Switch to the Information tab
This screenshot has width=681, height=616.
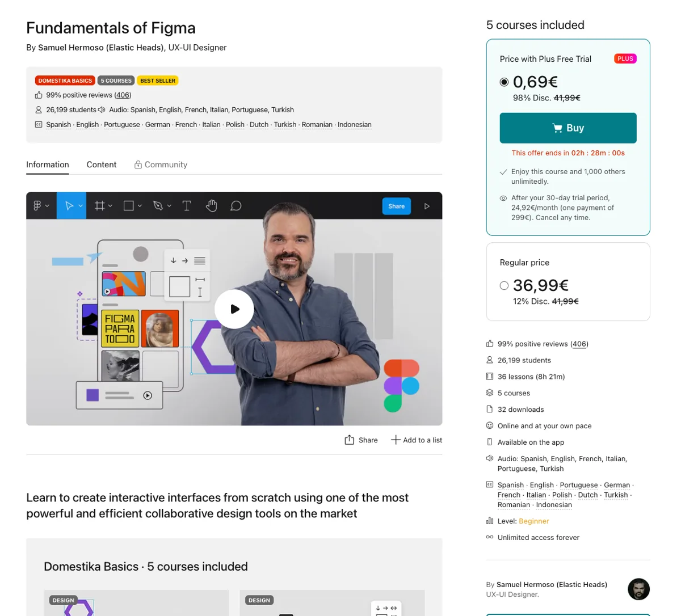coord(48,164)
